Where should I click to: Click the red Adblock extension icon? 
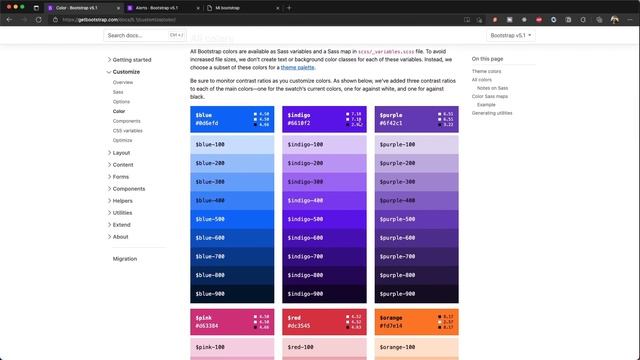(539, 20)
